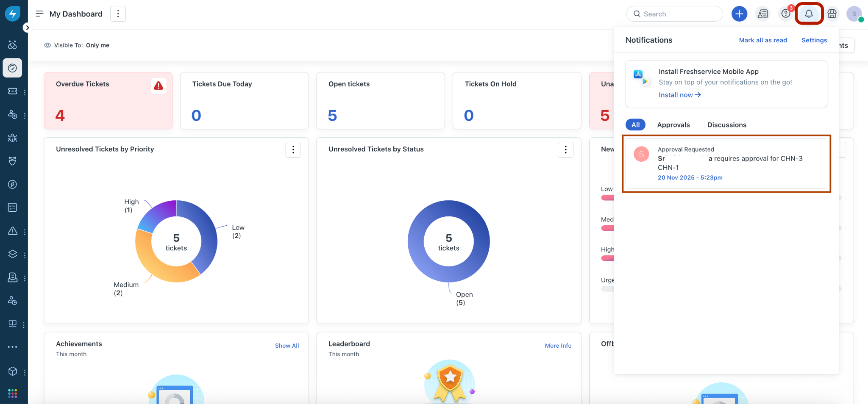Image resolution: width=868 pixels, height=404 pixels.
Task: Expand submenu dots beside cube icon
Action: point(25,373)
